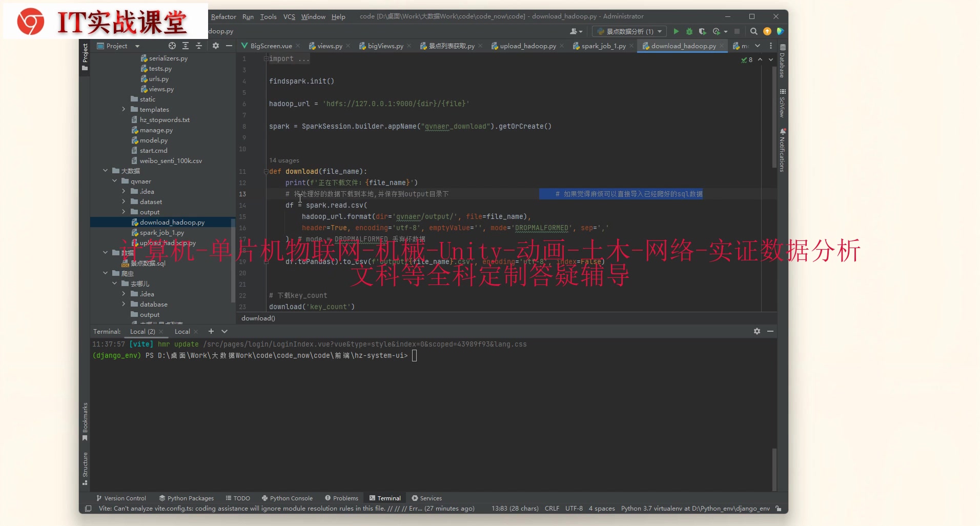Open the Run menu

248,16
